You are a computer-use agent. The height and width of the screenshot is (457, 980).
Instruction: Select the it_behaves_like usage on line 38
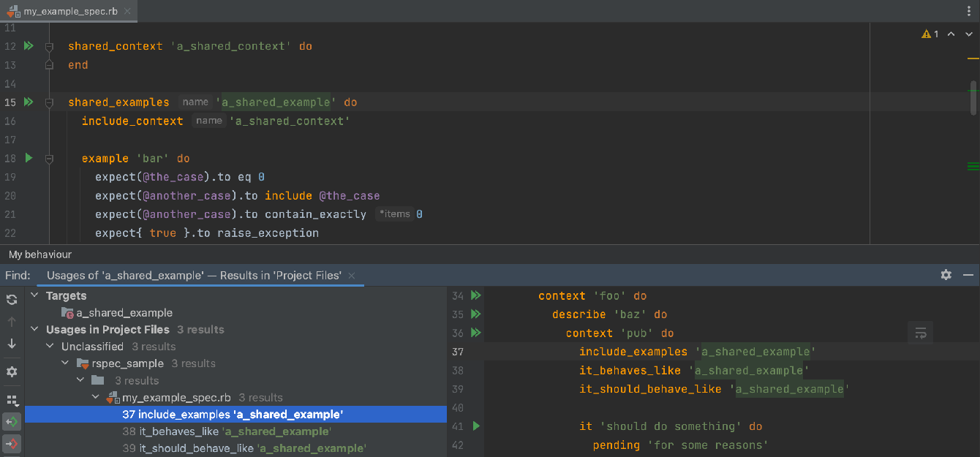pos(227,431)
